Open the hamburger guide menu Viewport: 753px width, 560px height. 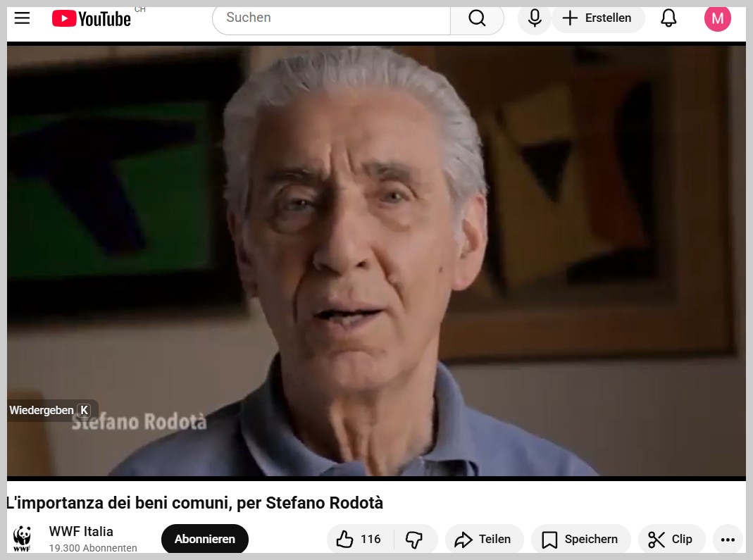tap(23, 18)
